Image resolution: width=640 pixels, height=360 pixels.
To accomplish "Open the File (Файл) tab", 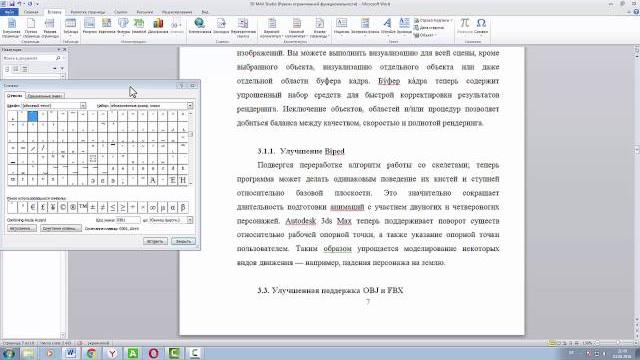I will tap(9, 12).
